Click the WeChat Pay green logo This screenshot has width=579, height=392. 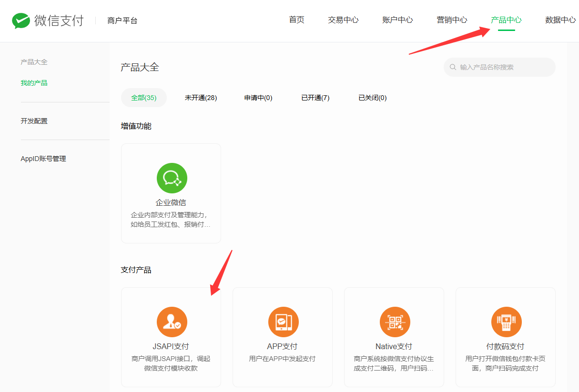click(x=21, y=20)
